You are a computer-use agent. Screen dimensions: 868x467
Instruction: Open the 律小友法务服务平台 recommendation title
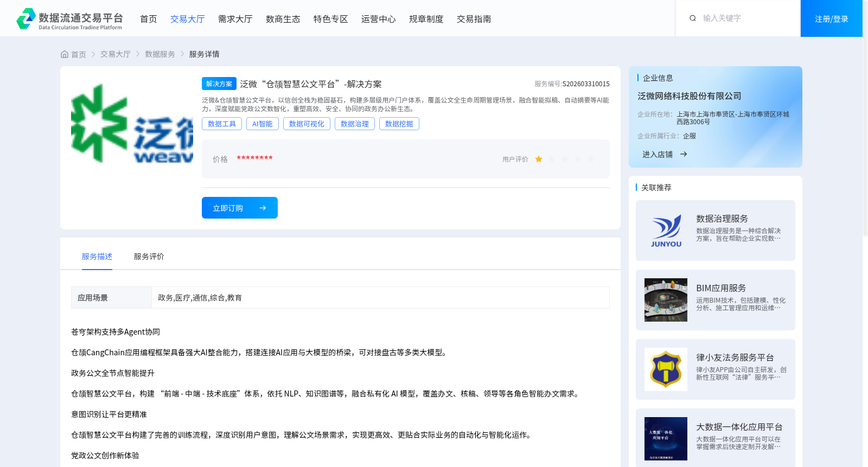pyautogui.click(x=735, y=357)
